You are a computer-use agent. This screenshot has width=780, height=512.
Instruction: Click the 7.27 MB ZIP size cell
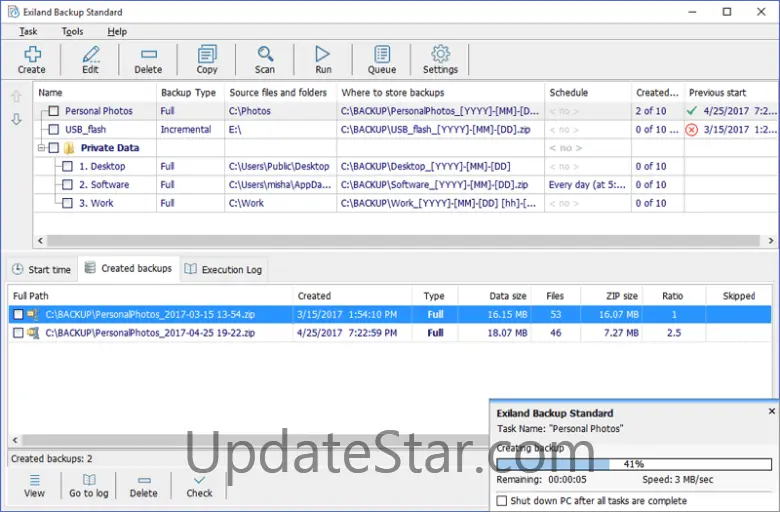tap(611, 333)
